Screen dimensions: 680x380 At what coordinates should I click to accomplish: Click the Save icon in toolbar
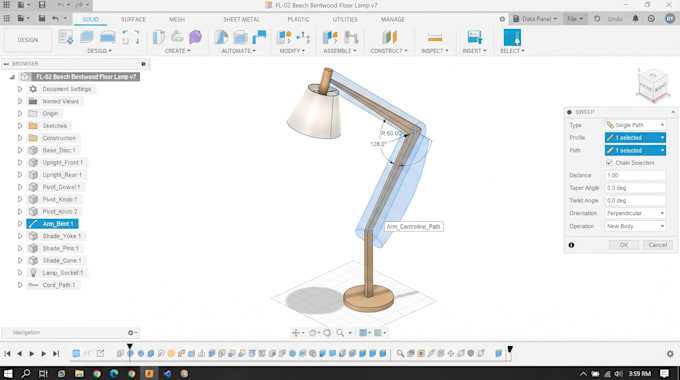42,19
